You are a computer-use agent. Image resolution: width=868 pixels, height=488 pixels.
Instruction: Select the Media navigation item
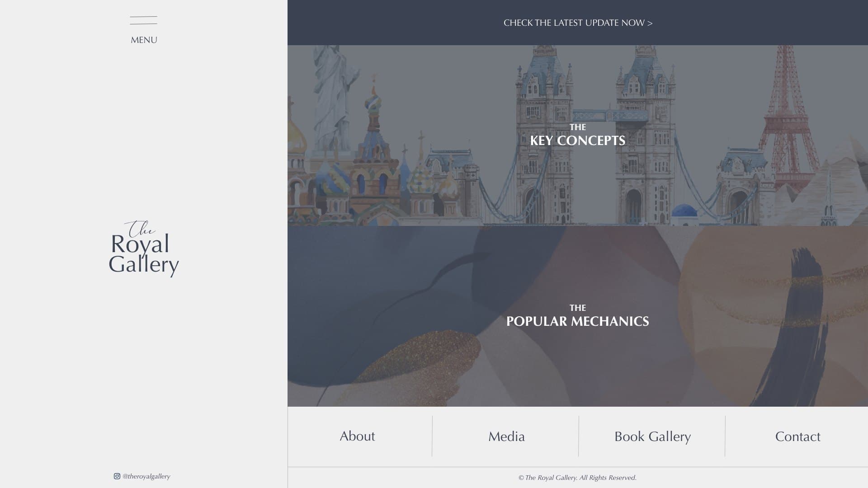point(506,436)
